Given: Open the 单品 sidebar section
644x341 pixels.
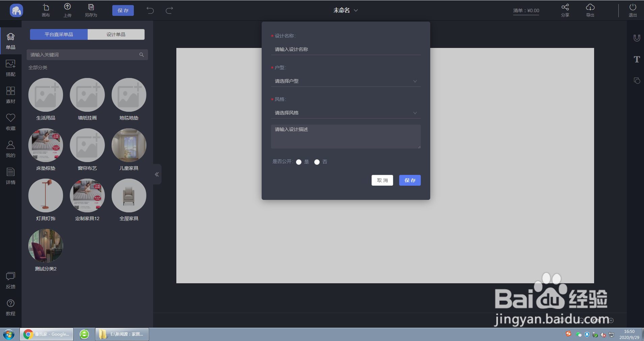Looking at the screenshot, I should [11, 41].
